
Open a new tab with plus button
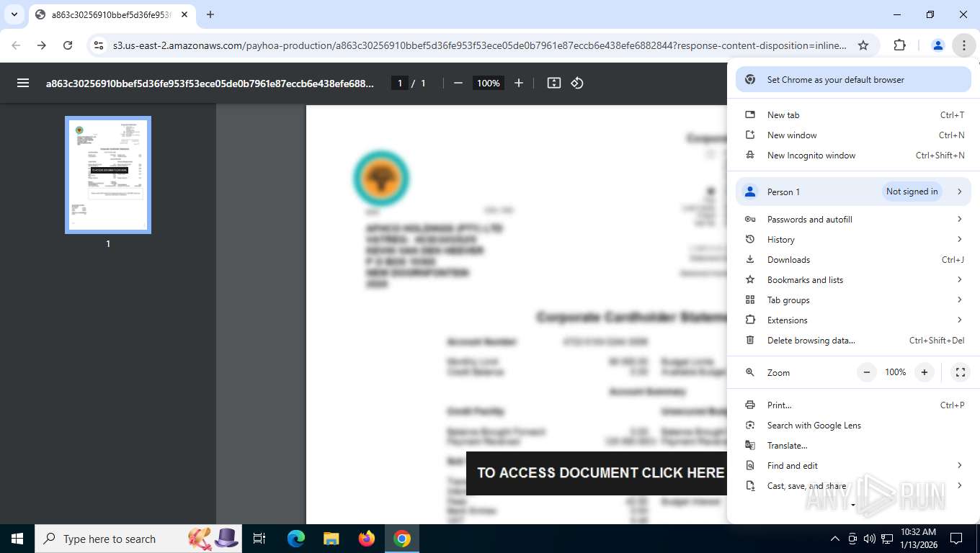210,14
